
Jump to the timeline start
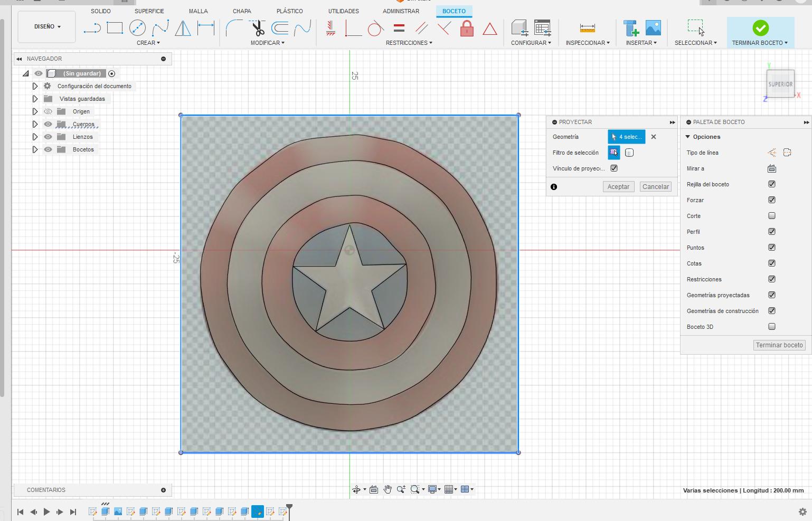(21, 511)
